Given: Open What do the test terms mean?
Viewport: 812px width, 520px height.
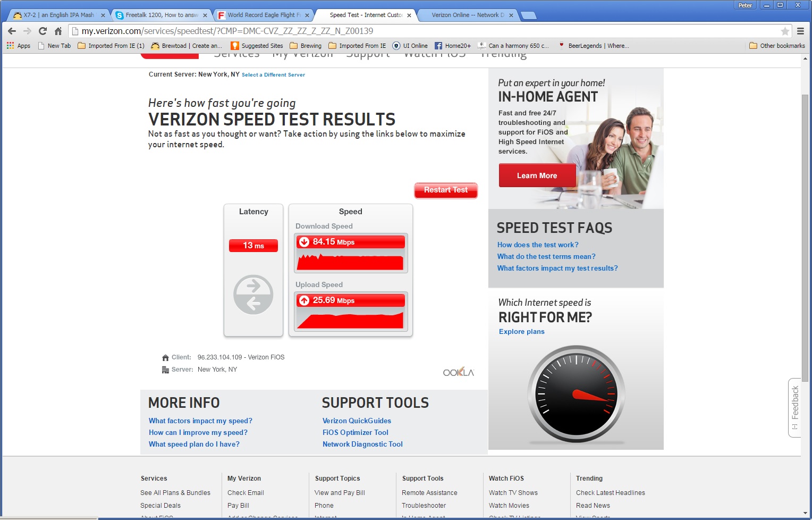Looking at the screenshot, I should coord(546,257).
